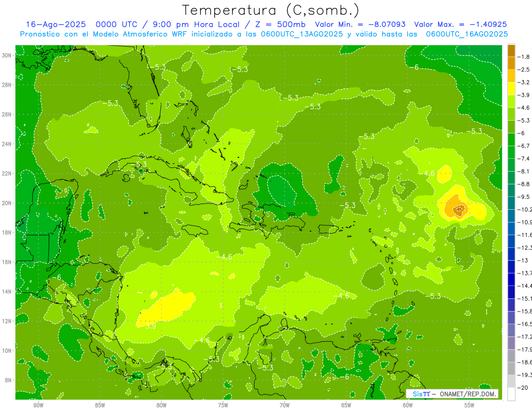
Task: Click the '80W' longitude label
Action: [161, 405]
